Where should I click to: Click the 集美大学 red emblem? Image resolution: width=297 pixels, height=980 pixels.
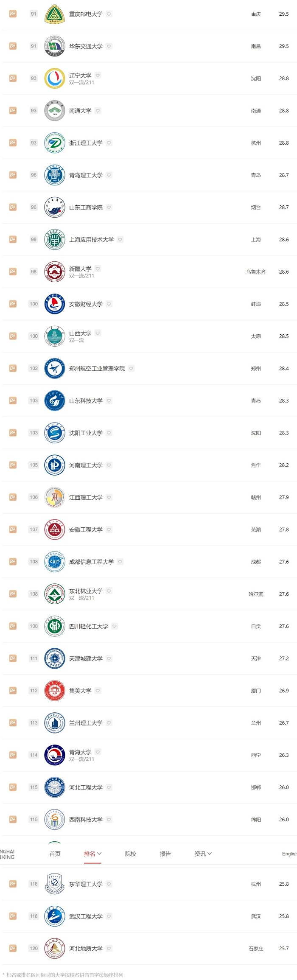(55, 691)
